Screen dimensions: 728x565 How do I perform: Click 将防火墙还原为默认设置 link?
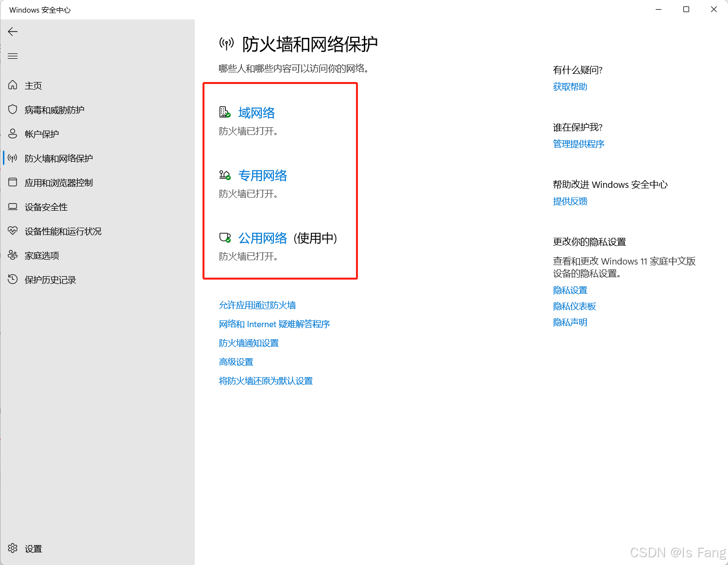click(266, 381)
